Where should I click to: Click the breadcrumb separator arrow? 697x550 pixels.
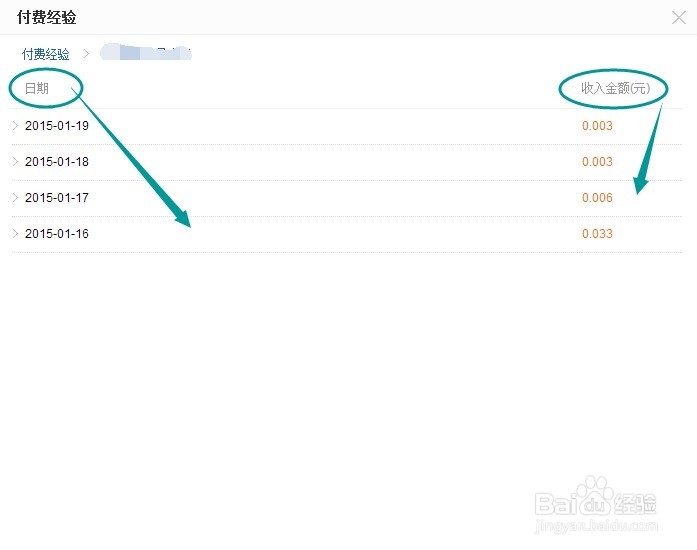pyautogui.click(x=86, y=54)
